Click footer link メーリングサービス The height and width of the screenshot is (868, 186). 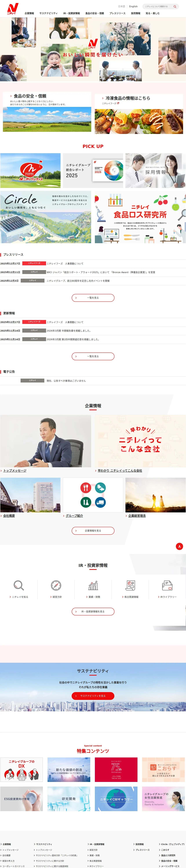click(170, 866)
